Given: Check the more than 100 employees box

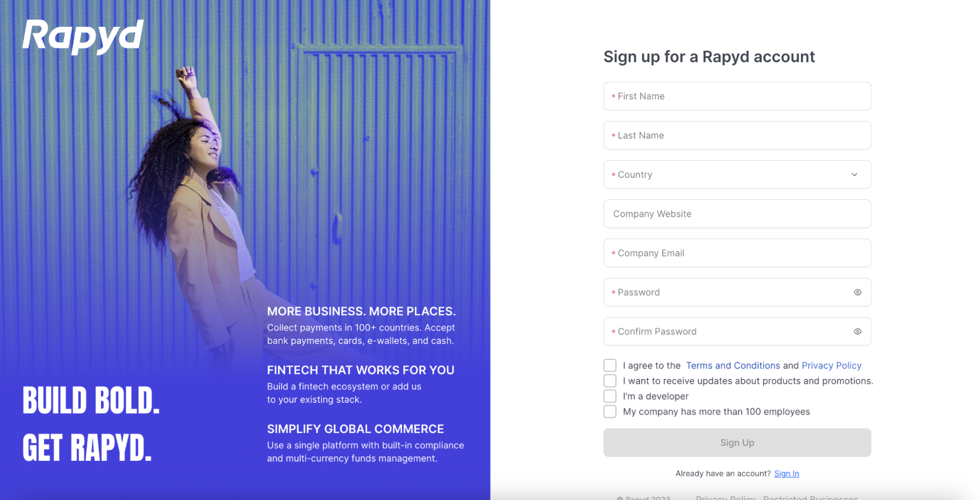Looking at the screenshot, I should pyautogui.click(x=610, y=412).
